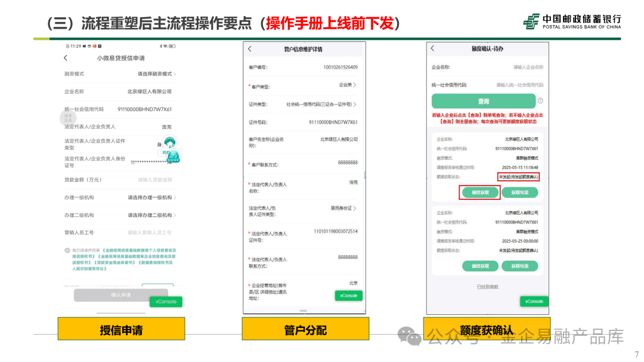Select the 授信申请 yellow label
Image resolution: width=644 pixels, height=362 pixels.
coord(121,329)
